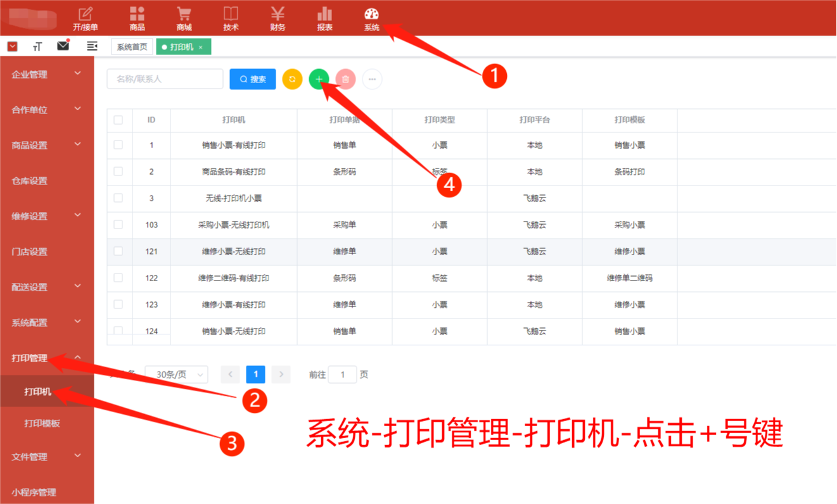Expand the 文件管理 sidebar menu

coord(47,457)
